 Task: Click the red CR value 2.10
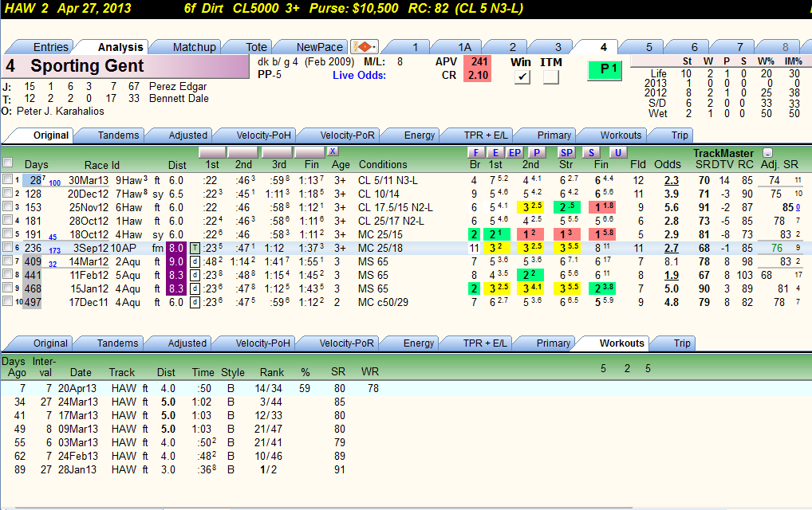(x=479, y=76)
